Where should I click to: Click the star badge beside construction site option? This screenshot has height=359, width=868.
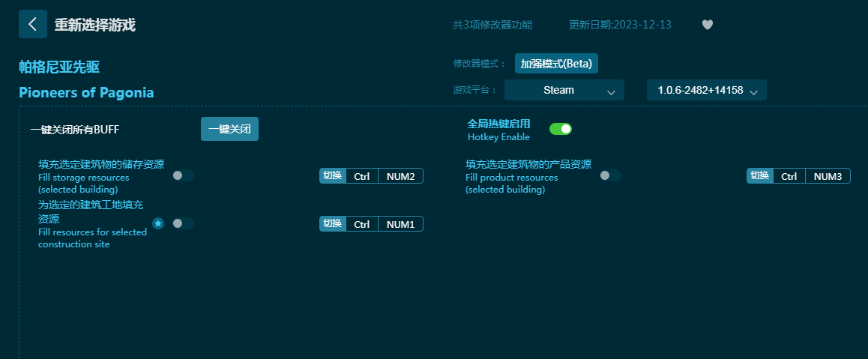158,223
